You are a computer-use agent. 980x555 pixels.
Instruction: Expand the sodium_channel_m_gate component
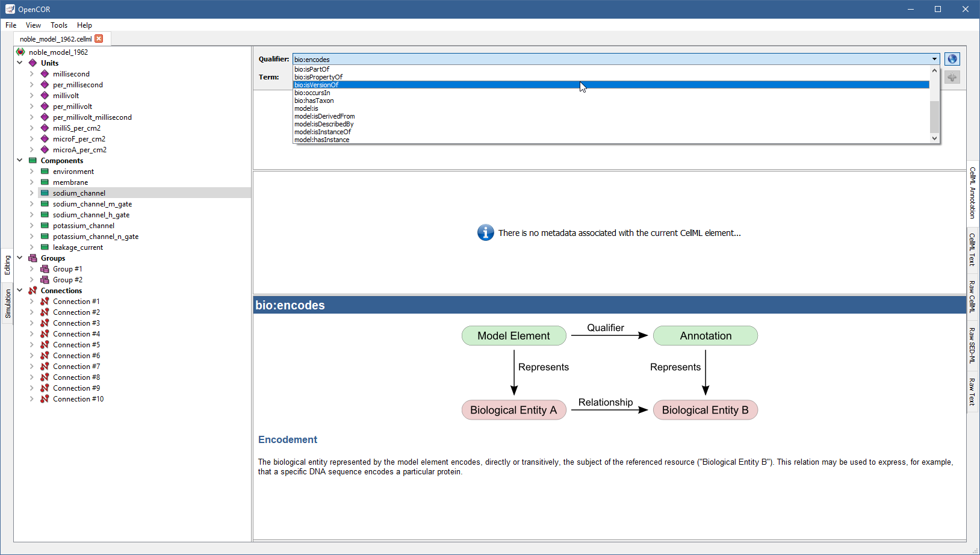tap(32, 204)
